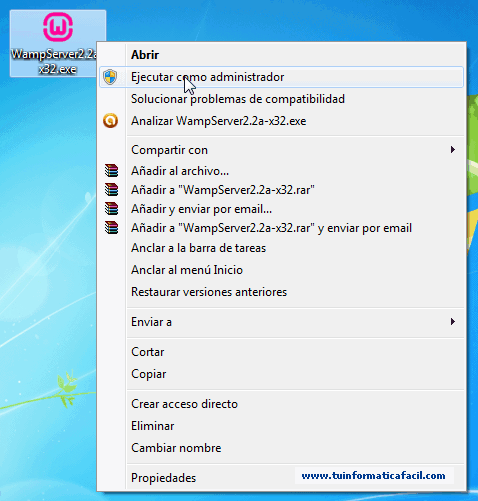Choose Añadir y enviar por email...
478x501 pixels.
tap(281, 209)
